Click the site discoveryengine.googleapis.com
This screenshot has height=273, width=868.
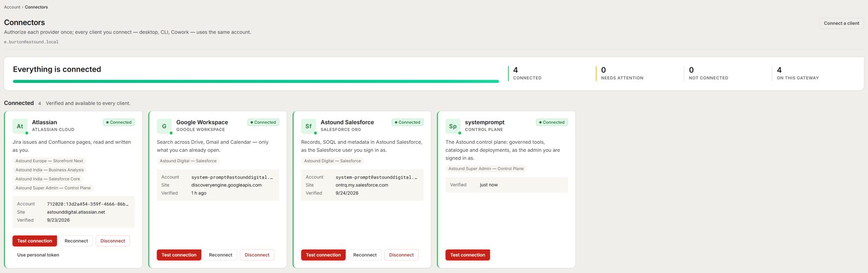click(x=226, y=185)
